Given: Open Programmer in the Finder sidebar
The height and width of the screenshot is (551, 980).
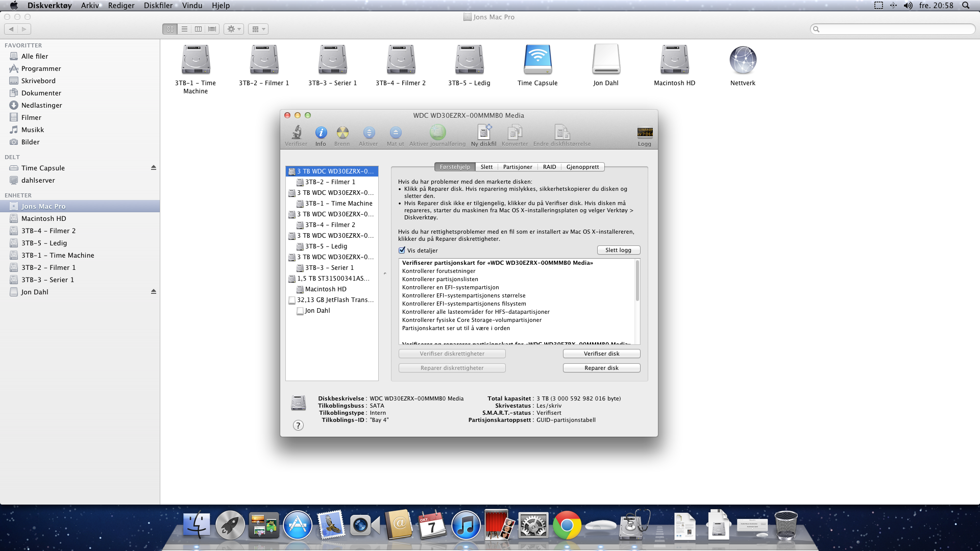Looking at the screenshot, I should [x=80, y=68].
